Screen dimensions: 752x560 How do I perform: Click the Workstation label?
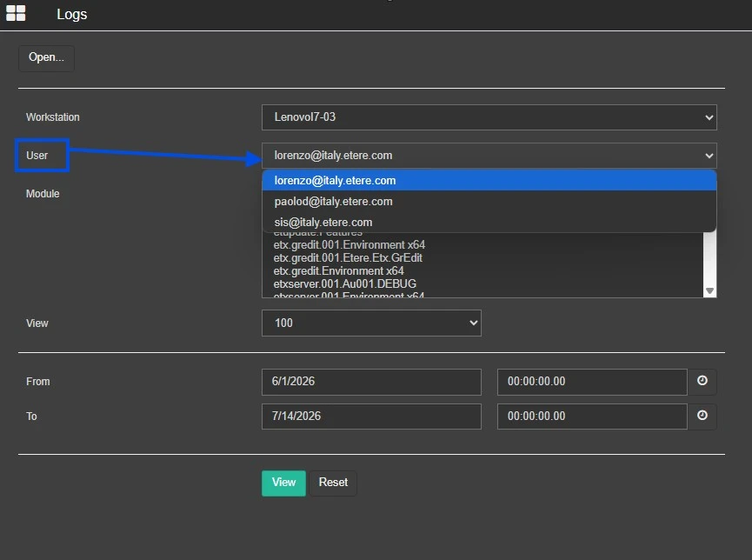(x=53, y=117)
